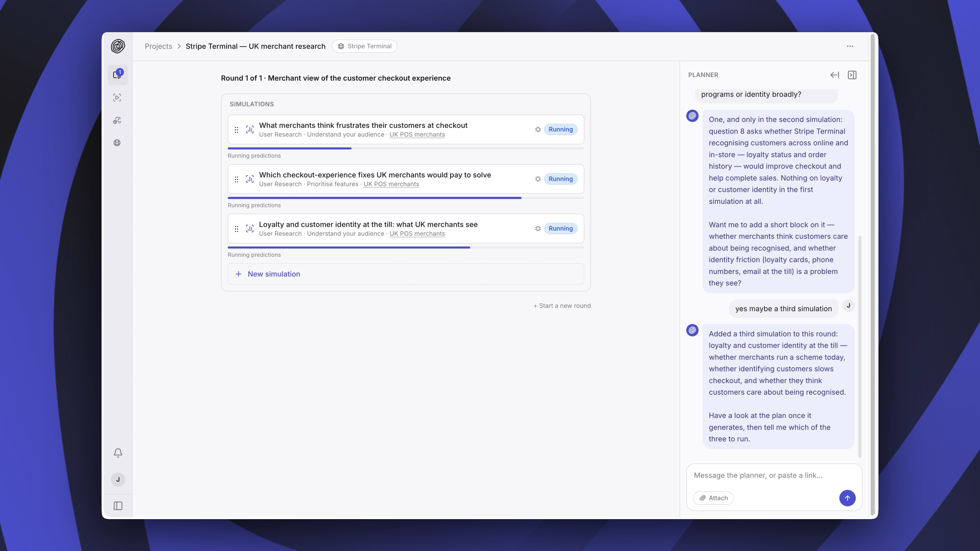The width and height of the screenshot is (980, 551).
Task: Click the planner avatar beside 'Added a third simulation'
Action: [x=692, y=330]
